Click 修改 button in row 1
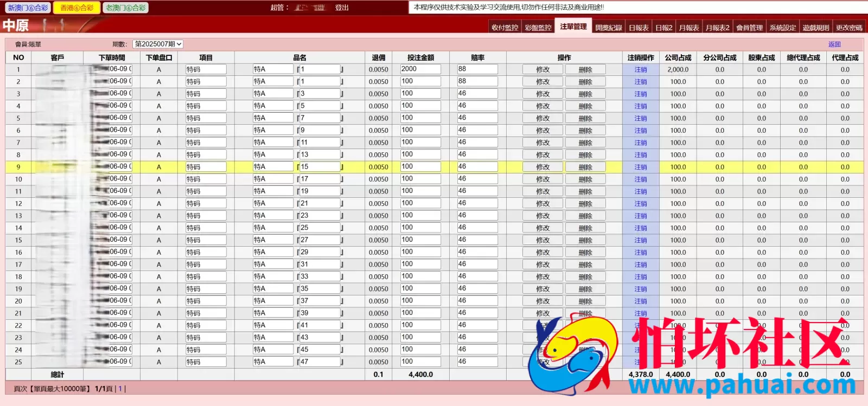The image size is (868, 406). click(543, 69)
